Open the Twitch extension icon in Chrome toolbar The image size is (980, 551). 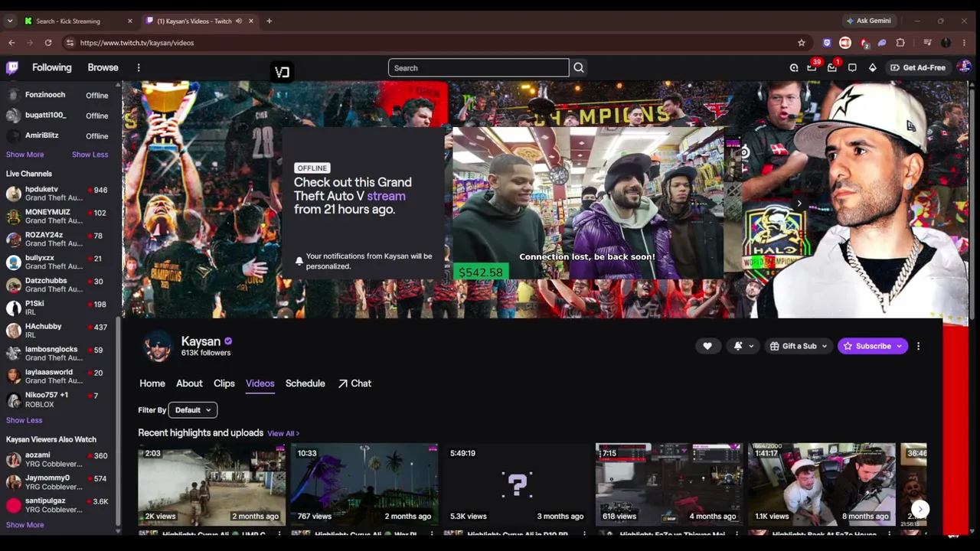[x=827, y=43]
